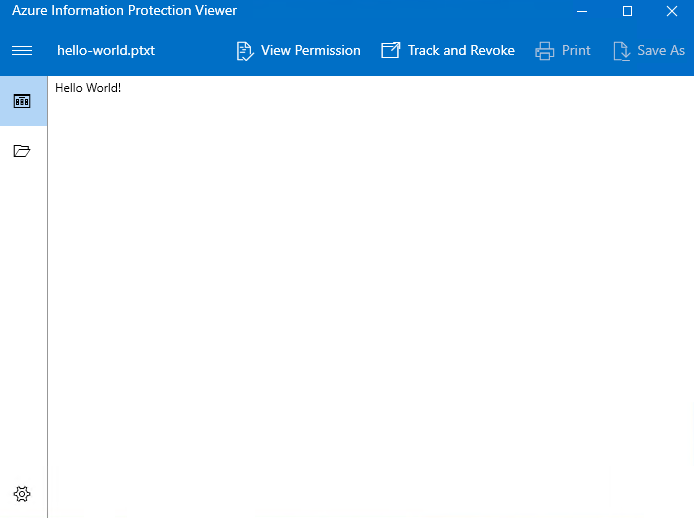694x518 pixels.
Task: Click the printer icon
Action: [x=545, y=51]
